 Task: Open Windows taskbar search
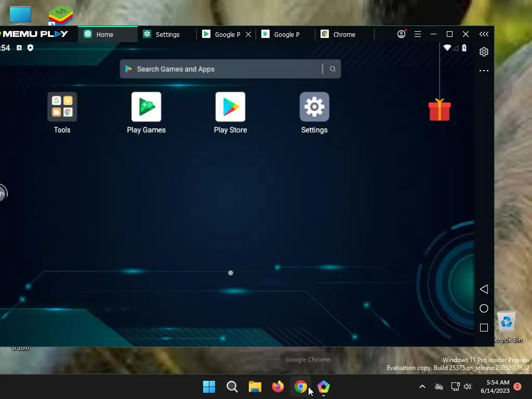coord(232,387)
